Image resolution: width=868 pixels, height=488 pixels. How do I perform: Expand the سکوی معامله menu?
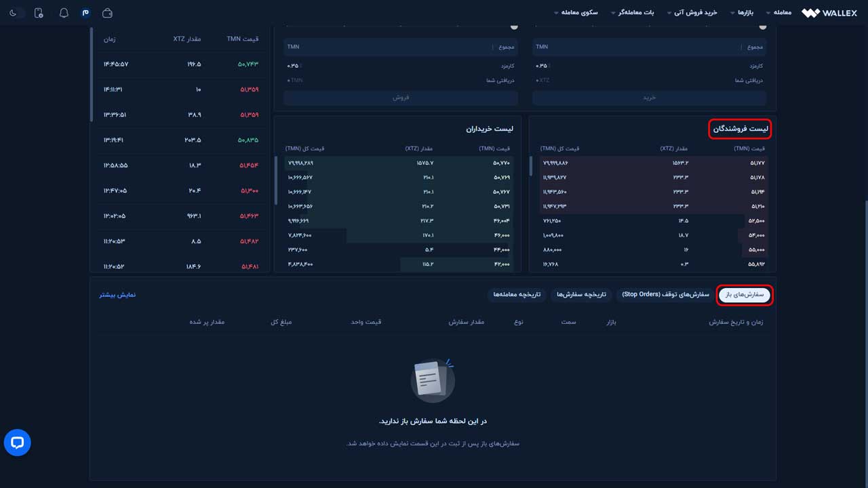576,13
